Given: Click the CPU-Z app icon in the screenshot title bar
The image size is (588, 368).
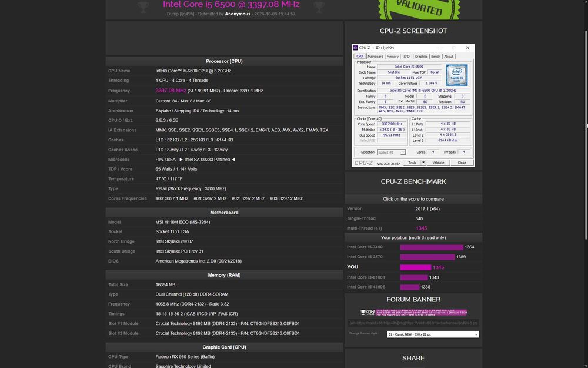Looking at the screenshot, I should [x=355, y=48].
